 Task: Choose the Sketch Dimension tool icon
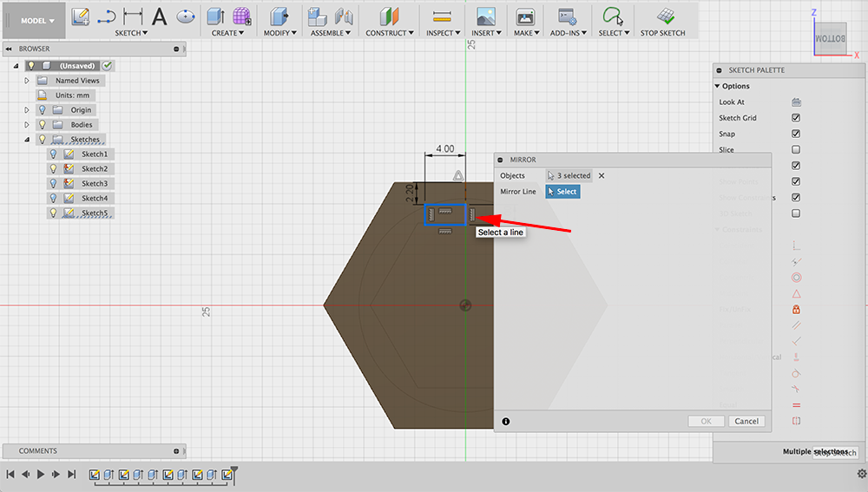(x=133, y=16)
